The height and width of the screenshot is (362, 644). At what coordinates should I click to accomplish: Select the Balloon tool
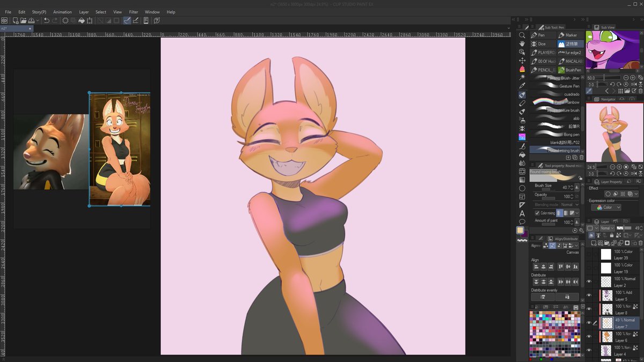[522, 221]
